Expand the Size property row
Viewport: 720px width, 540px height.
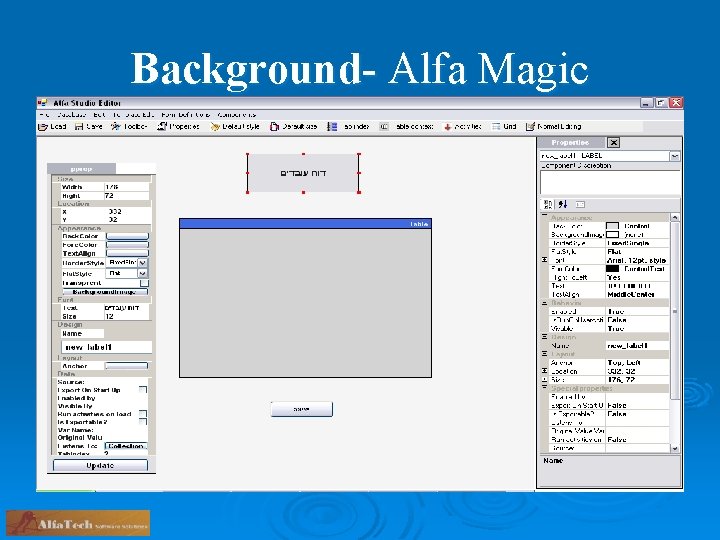[x=545, y=380]
